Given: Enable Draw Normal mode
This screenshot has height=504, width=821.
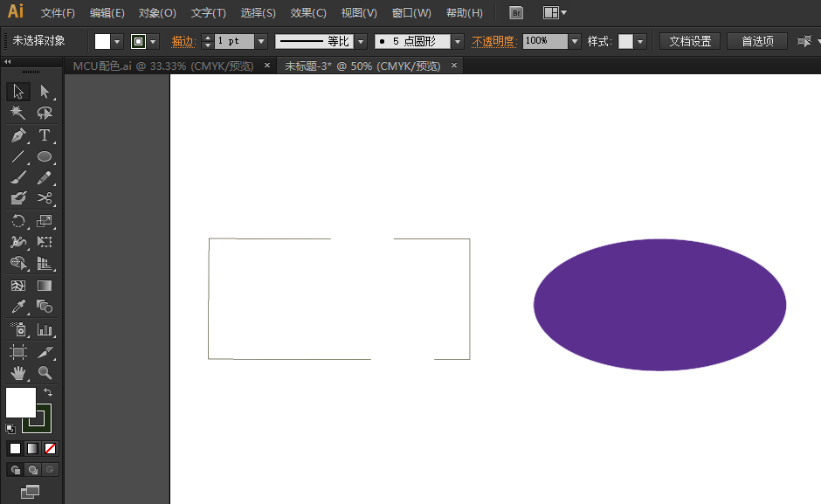Looking at the screenshot, I should pos(15,469).
